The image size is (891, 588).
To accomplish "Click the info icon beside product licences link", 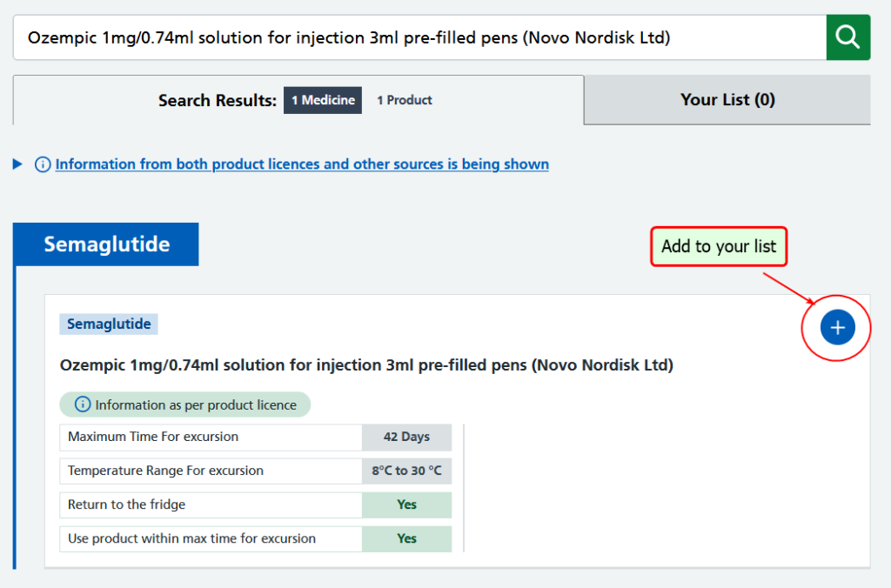I will (x=43, y=164).
